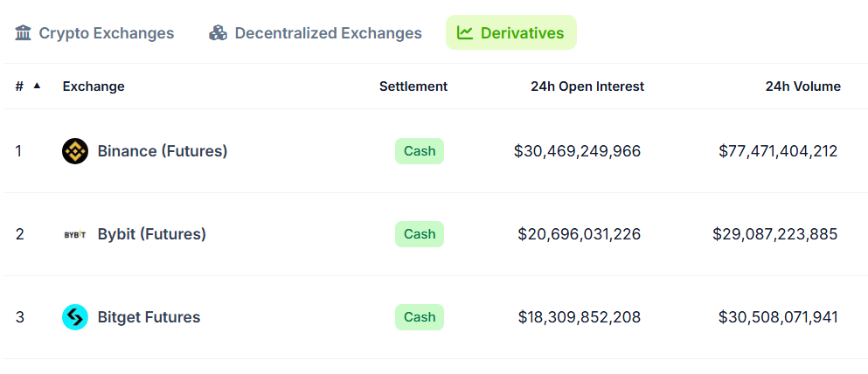Sort by the Settlement column header

tap(413, 87)
